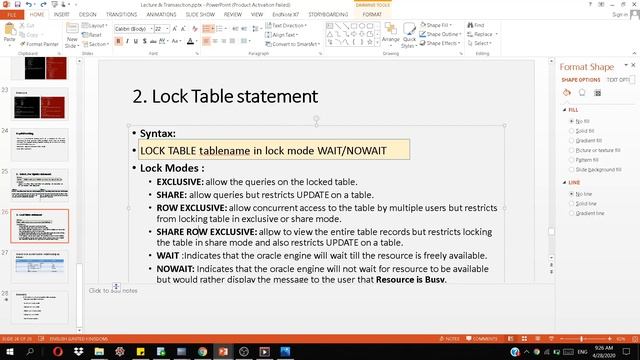This screenshot has height=360, width=640.
Task: Increase the font size
Action: [x=175, y=29]
